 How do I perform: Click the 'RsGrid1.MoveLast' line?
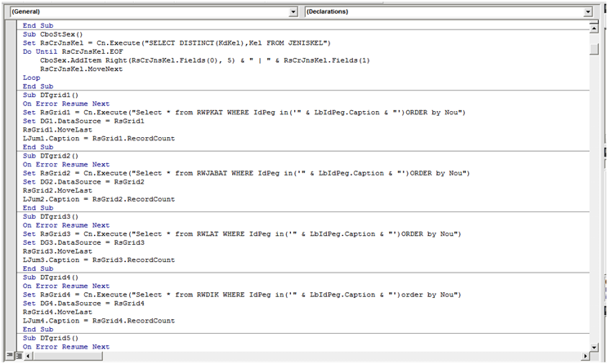click(x=57, y=130)
